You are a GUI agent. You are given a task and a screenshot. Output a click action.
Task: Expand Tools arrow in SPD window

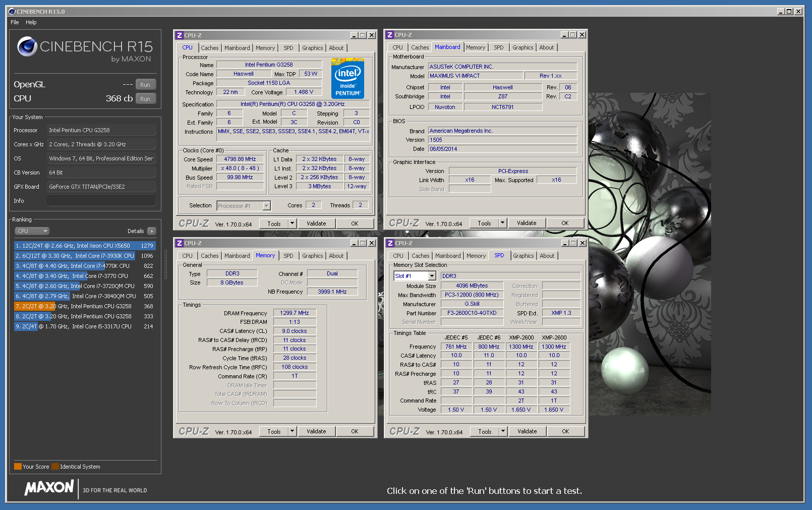(x=503, y=431)
